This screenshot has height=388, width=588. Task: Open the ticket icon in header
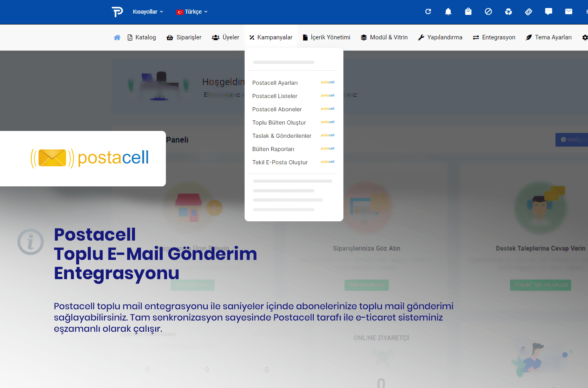pyautogui.click(x=529, y=12)
